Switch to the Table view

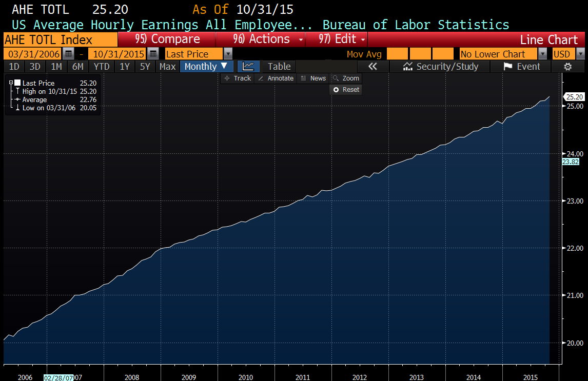tap(279, 67)
